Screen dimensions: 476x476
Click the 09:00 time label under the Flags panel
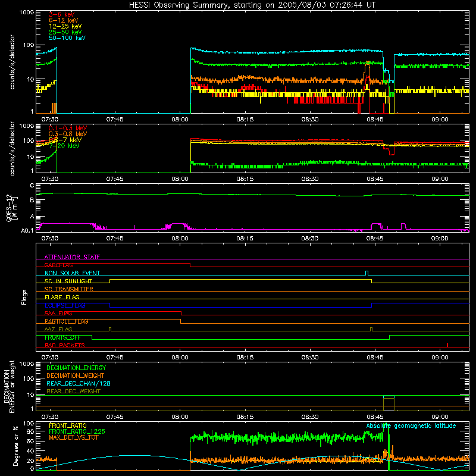click(x=440, y=358)
